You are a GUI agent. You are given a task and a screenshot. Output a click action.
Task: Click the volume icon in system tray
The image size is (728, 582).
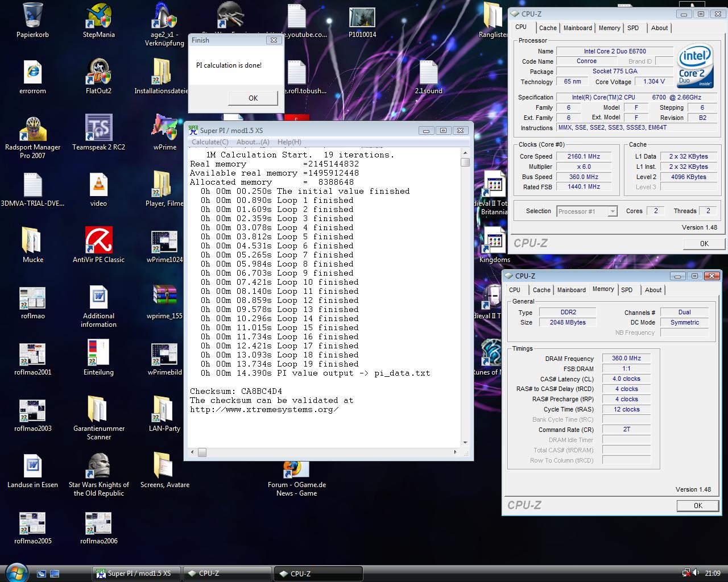click(x=696, y=573)
